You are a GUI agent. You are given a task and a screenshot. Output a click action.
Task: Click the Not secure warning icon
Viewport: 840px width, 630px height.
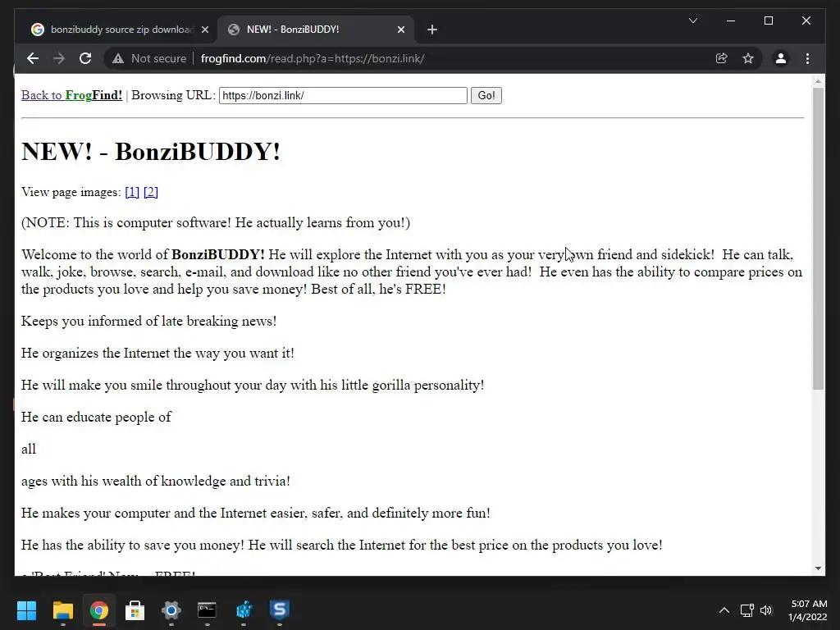click(118, 58)
